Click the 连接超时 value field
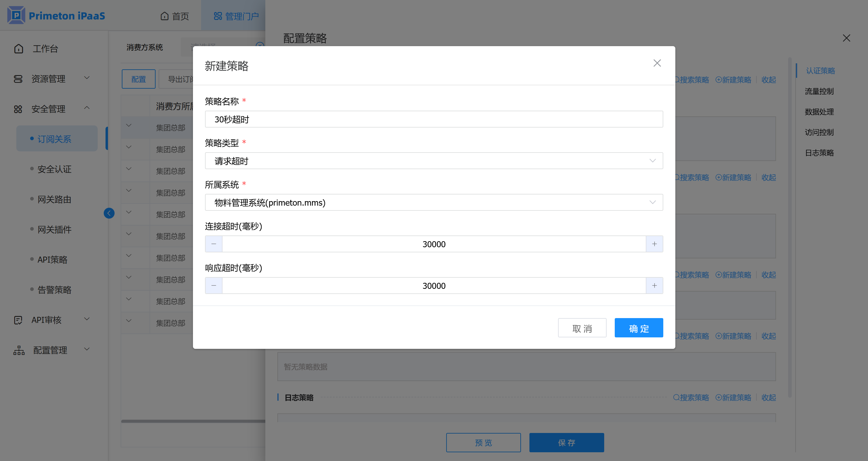The width and height of the screenshot is (868, 461). tap(434, 244)
